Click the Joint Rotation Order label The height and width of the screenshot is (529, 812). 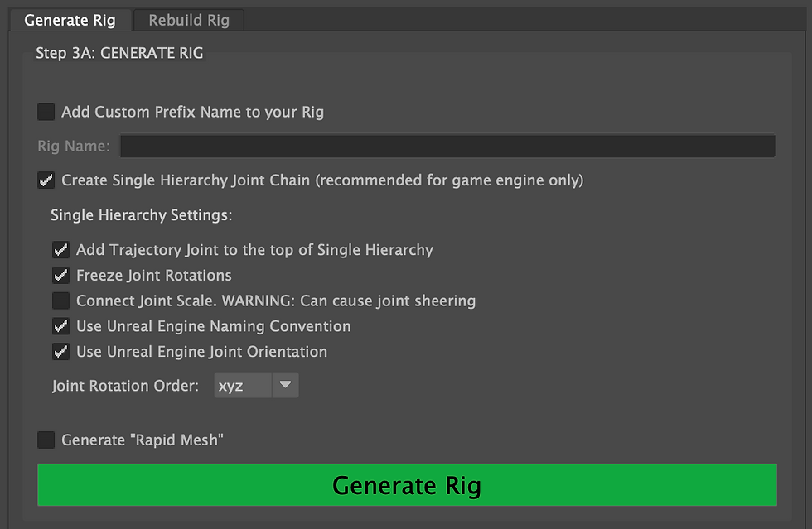pyautogui.click(x=125, y=386)
